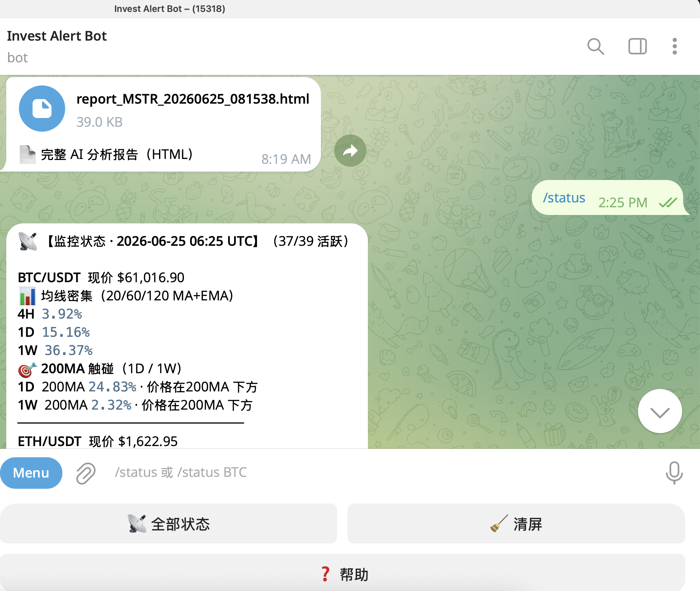
Task: Copy the 1D 15.16% value
Action: click(x=66, y=332)
